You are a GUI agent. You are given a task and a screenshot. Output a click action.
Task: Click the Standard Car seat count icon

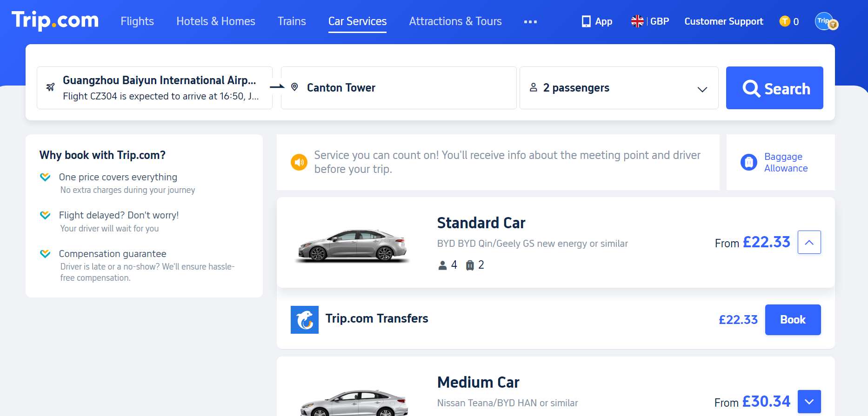point(442,265)
